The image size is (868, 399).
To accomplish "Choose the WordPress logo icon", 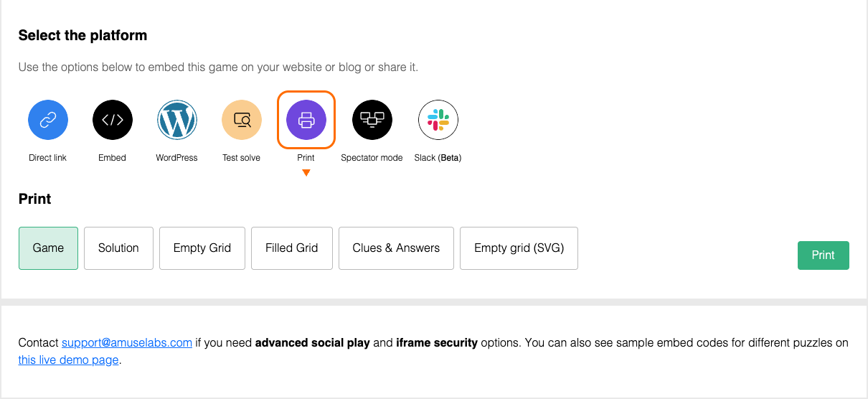I will coord(177,120).
